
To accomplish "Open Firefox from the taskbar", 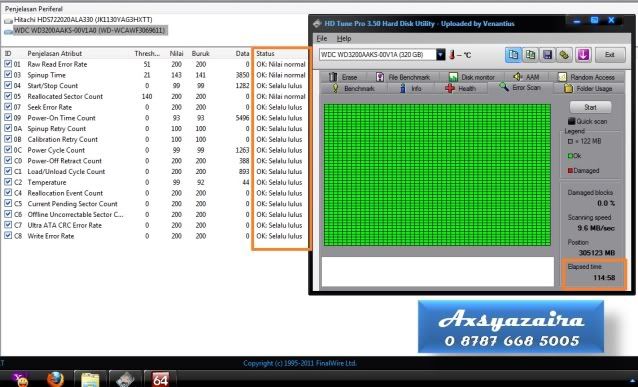I will click(55, 379).
